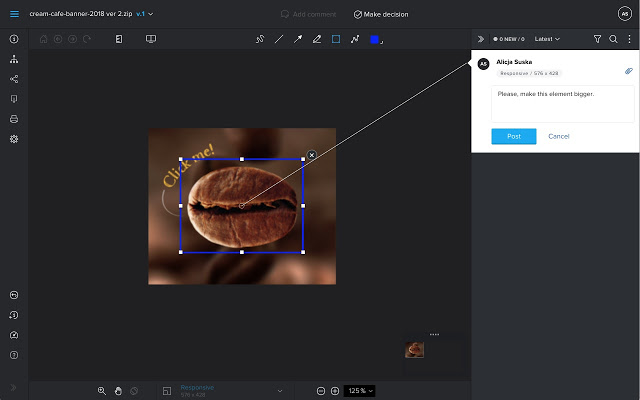
Task: Click the coffee bean page thumbnail
Action: click(x=414, y=350)
